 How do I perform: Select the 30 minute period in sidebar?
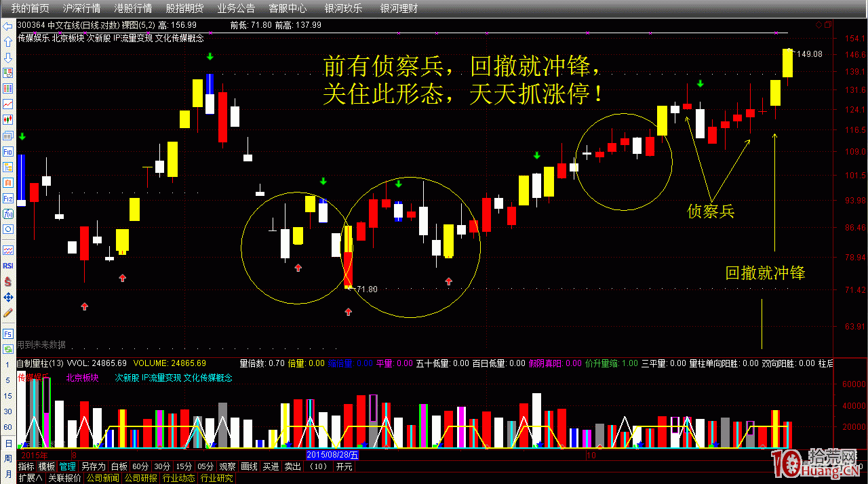pyautogui.click(x=7, y=412)
